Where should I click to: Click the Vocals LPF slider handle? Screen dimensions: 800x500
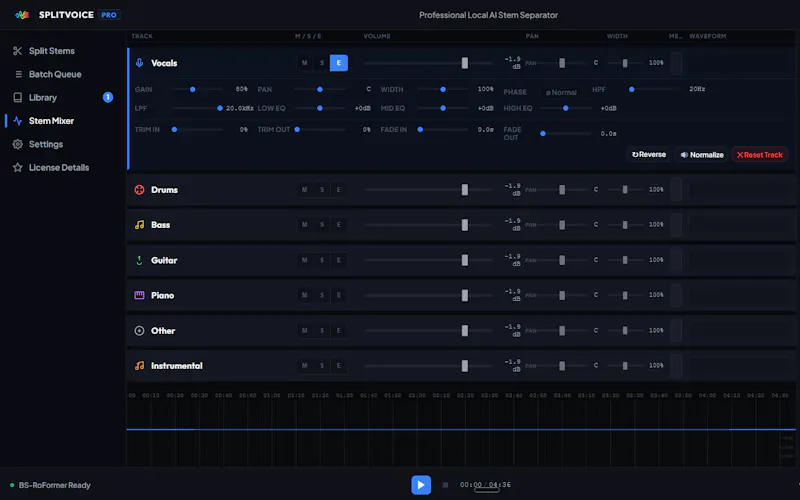pos(220,108)
